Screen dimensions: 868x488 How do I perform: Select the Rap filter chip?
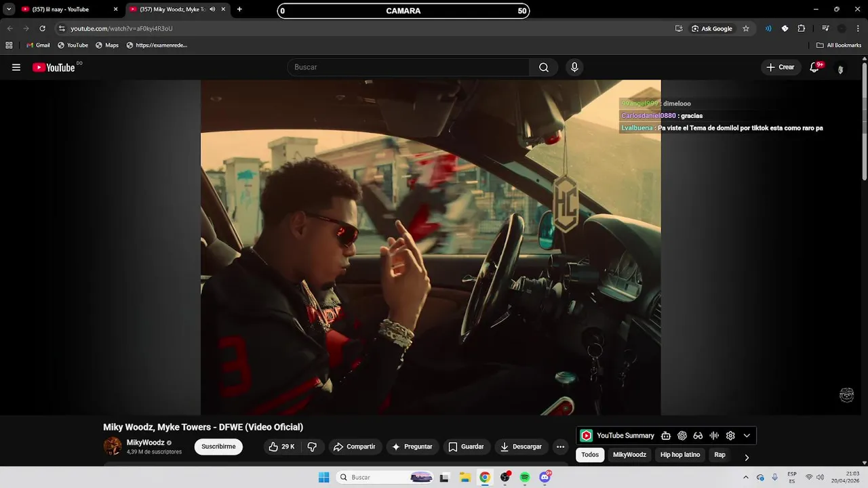pyautogui.click(x=719, y=455)
